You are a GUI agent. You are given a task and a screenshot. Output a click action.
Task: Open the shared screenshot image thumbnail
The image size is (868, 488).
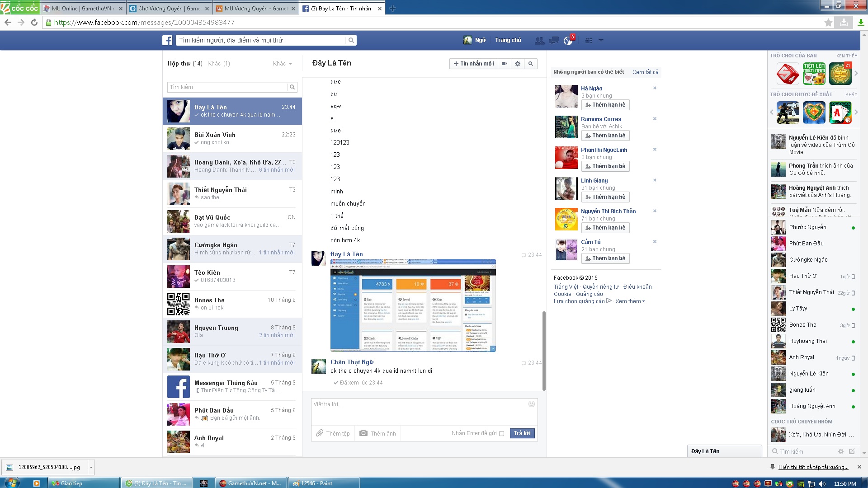coord(413,305)
